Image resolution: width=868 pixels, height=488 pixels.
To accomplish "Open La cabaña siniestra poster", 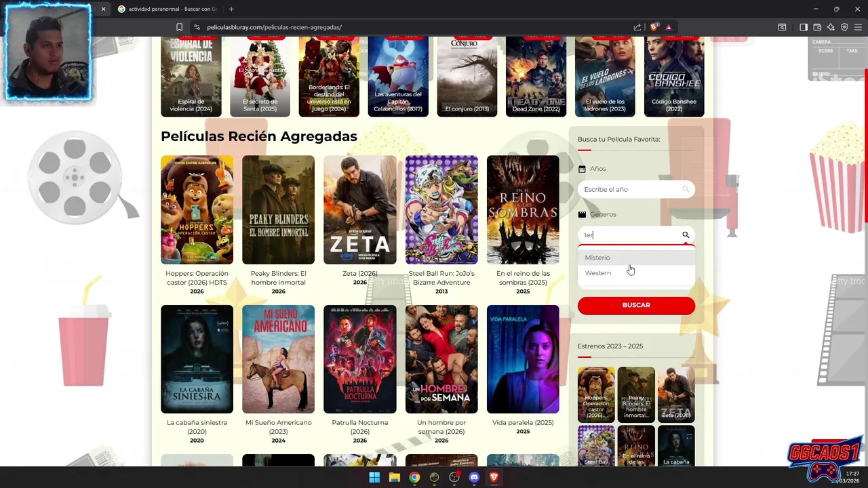I will coord(197,359).
